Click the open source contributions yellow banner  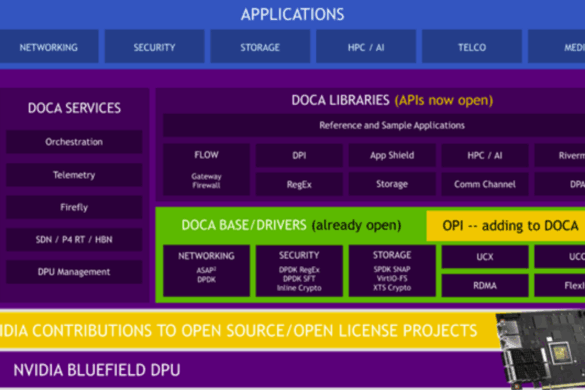[248, 331]
